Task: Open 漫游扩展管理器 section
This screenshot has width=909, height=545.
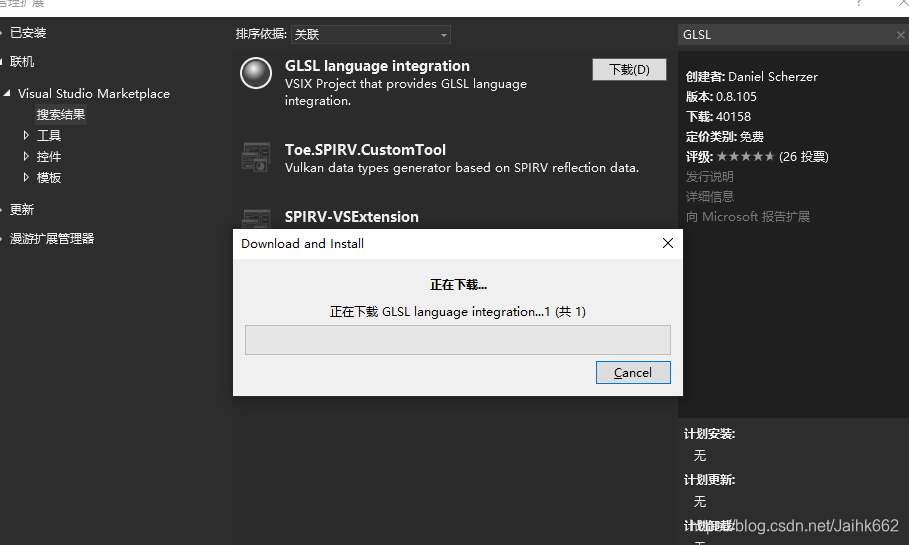Action: tap(52, 238)
